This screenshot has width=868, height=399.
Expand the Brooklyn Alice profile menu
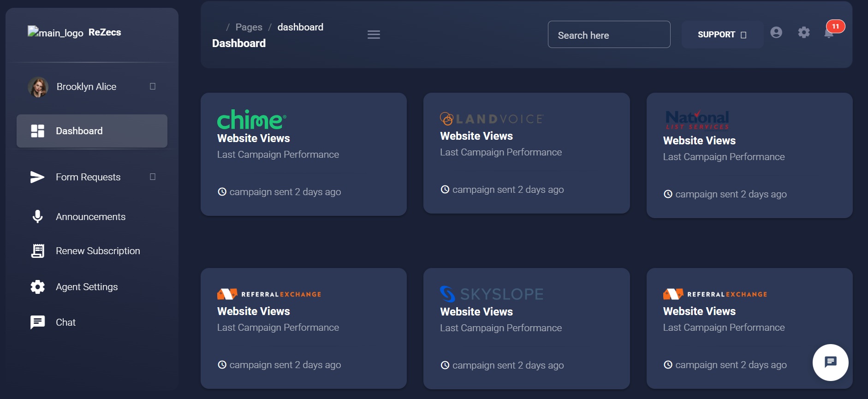point(153,86)
